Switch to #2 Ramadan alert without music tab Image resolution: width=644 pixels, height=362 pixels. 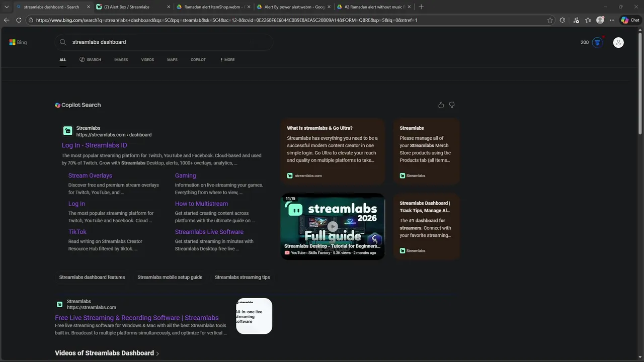point(373,7)
